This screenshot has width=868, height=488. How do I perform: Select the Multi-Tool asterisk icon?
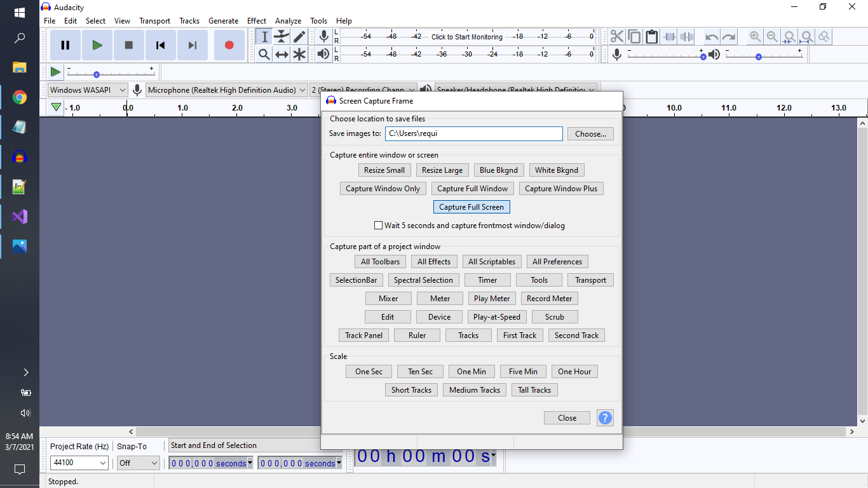(x=299, y=55)
